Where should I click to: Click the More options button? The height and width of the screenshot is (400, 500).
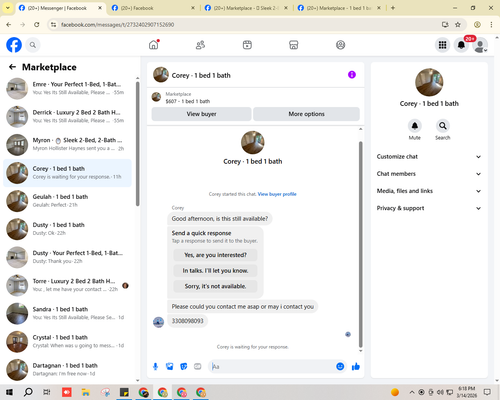tap(306, 114)
